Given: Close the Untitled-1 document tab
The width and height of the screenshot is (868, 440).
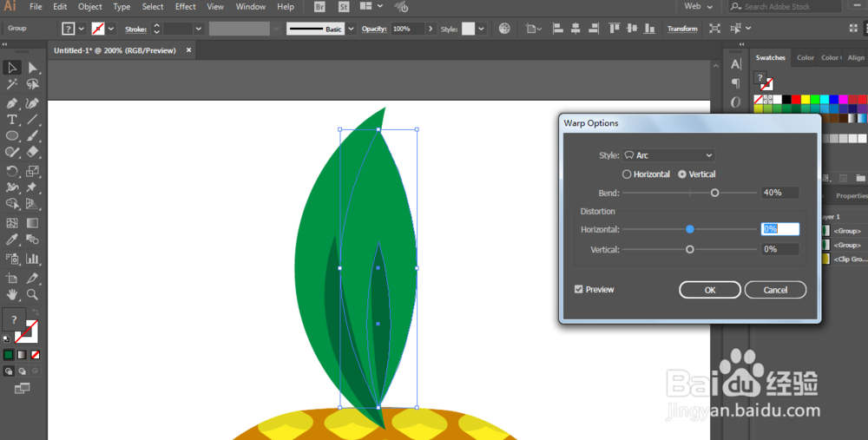Looking at the screenshot, I should [x=188, y=49].
